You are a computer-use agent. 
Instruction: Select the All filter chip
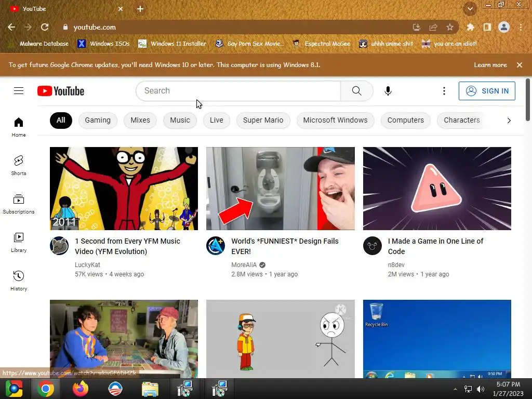click(61, 120)
